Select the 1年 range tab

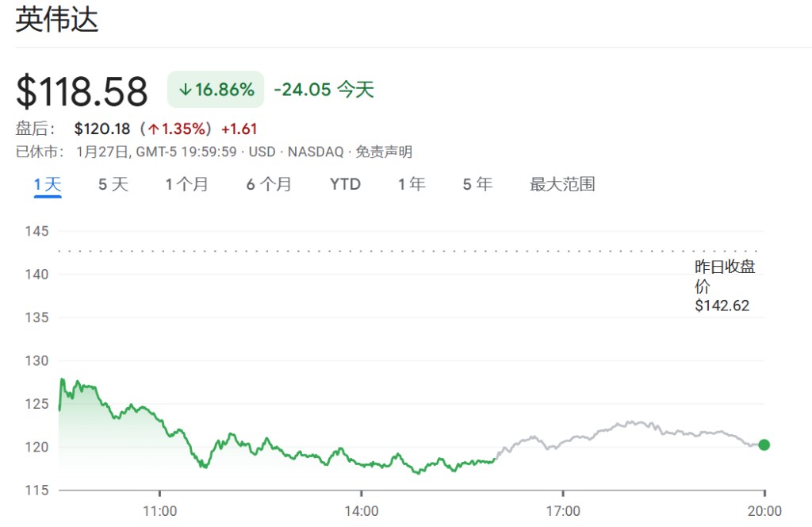412,185
